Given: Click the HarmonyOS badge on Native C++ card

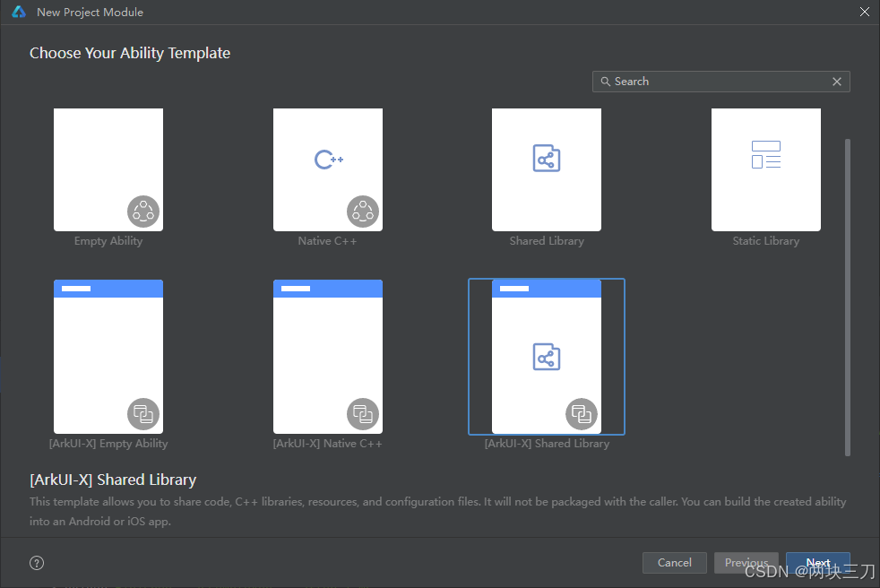Looking at the screenshot, I should point(363,212).
